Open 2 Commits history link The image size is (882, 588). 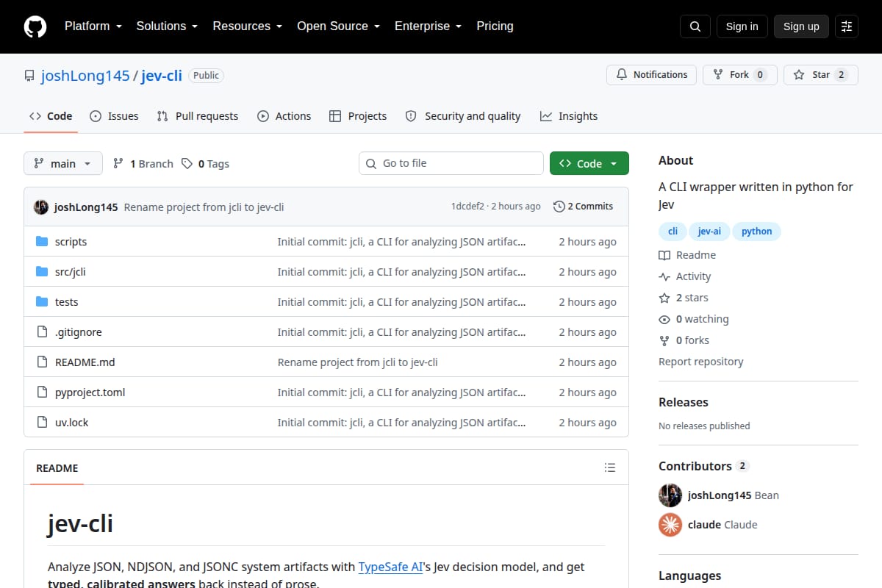coord(583,207)
